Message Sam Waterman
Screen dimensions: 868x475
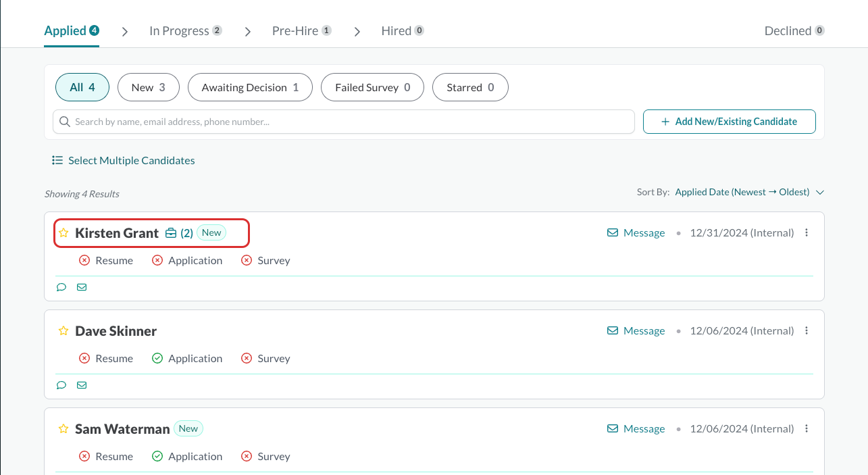(x=636, y=429)
